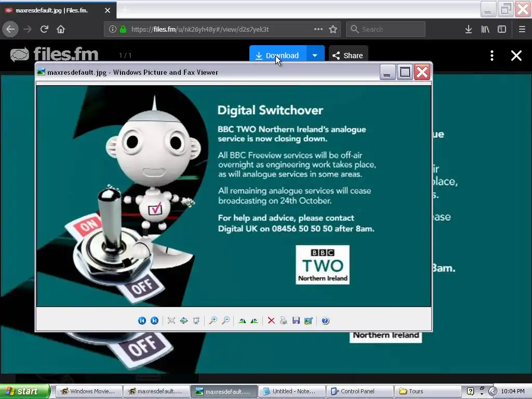Go to next image in Picture Viewer

click(154, 321)
